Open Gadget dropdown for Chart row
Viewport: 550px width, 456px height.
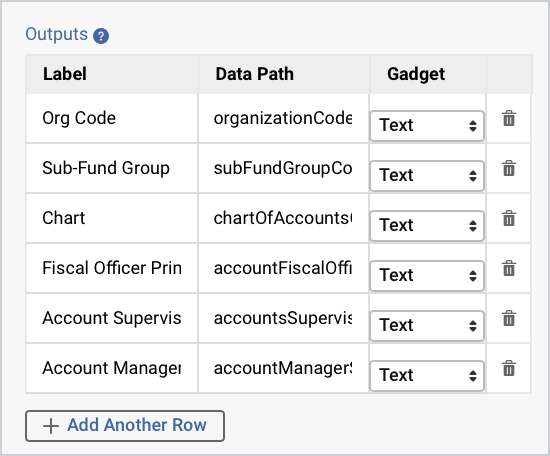coord(427,226)
